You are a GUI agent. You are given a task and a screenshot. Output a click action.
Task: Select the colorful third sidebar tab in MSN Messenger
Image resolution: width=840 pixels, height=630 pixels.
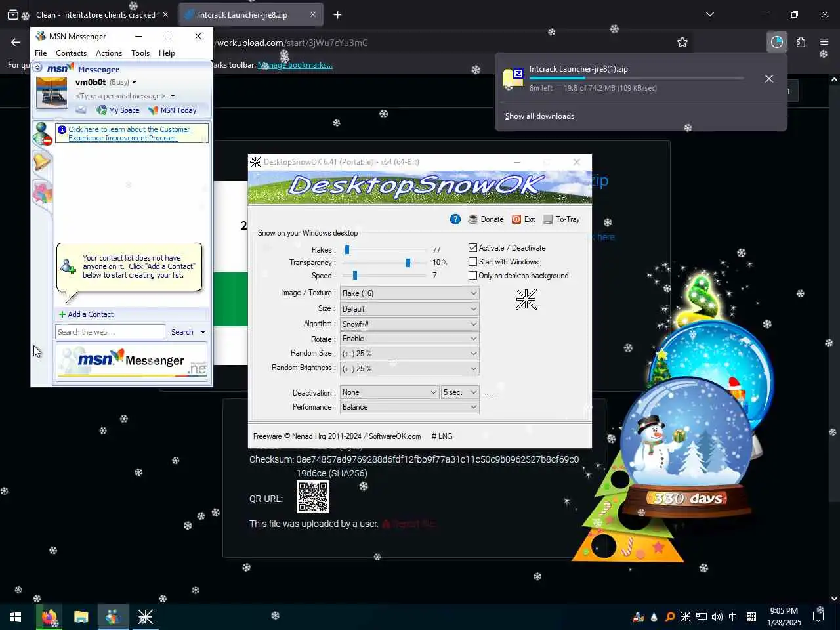42,192
